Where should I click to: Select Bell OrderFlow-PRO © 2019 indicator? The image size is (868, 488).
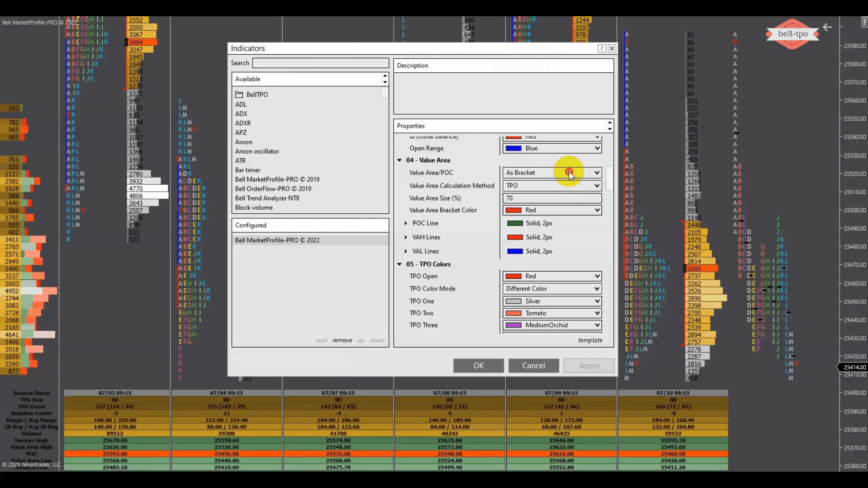point(273,189)
